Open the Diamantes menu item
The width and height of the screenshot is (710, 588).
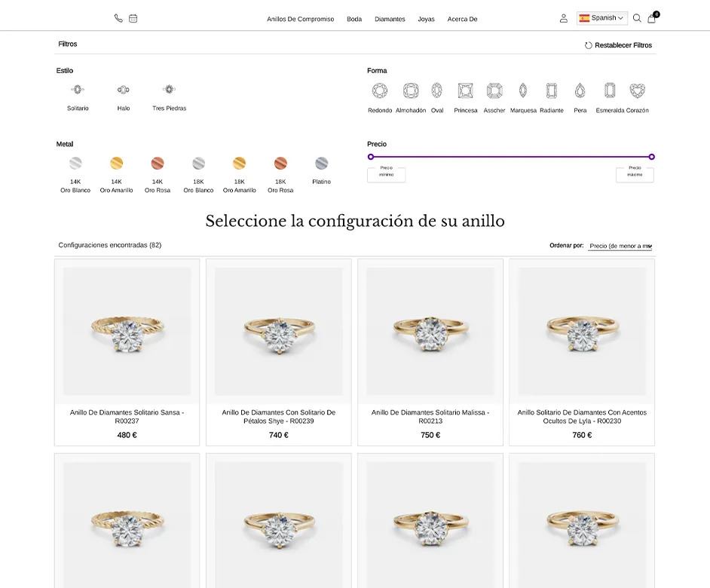pos(390,19)
